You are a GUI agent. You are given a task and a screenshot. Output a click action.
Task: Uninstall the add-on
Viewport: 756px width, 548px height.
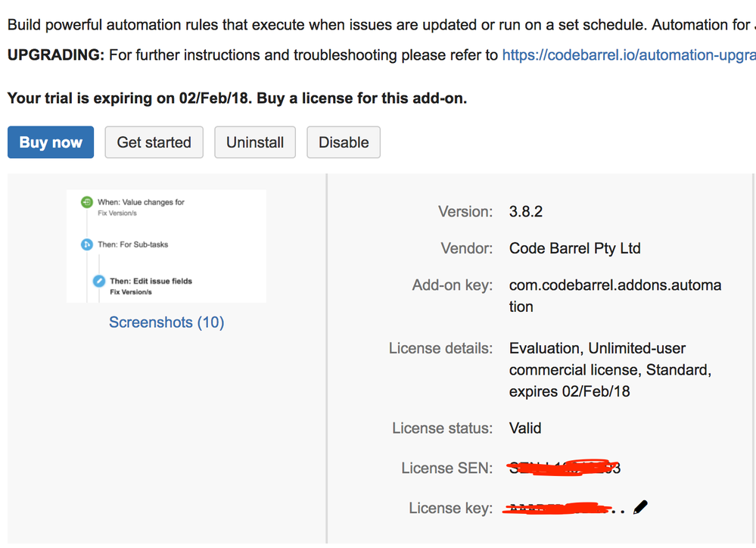pyautogui.click(x=255, y=142)
